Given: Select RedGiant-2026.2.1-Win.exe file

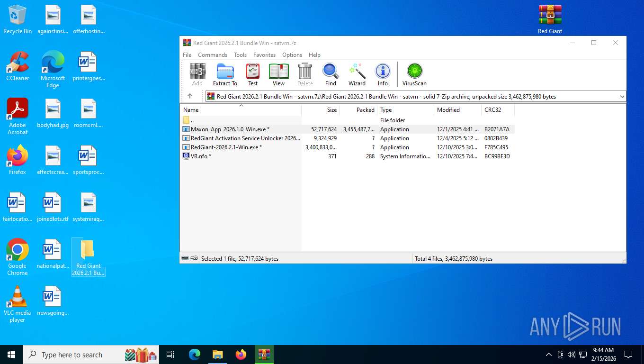Looking at the screenshot, I should coord(347,147).
